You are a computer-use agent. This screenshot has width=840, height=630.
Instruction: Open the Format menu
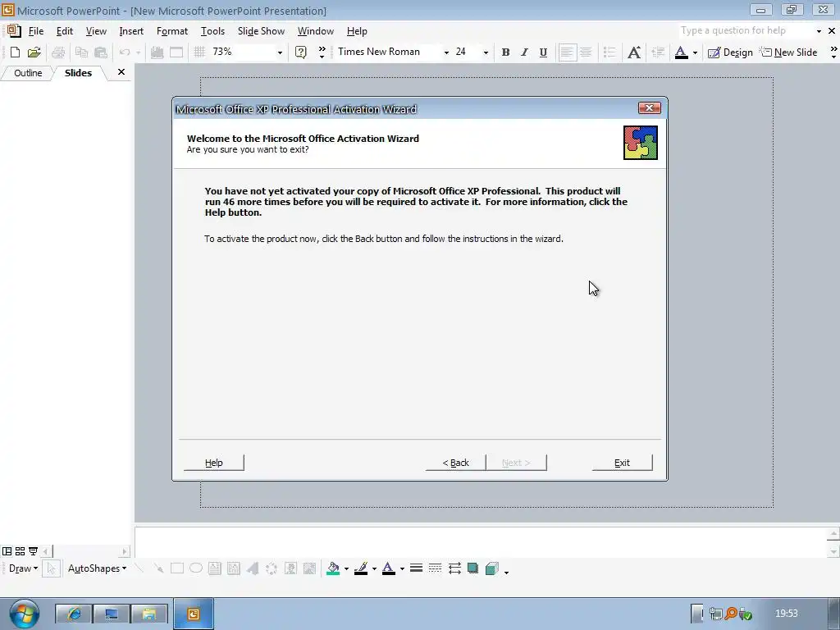pyautogui.click(x=172, y=31)
